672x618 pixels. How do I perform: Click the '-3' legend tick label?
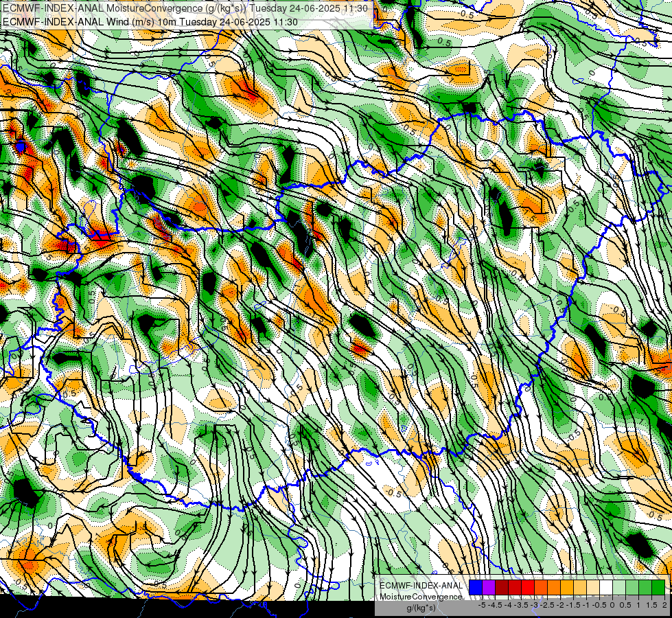tap(535, 605)
